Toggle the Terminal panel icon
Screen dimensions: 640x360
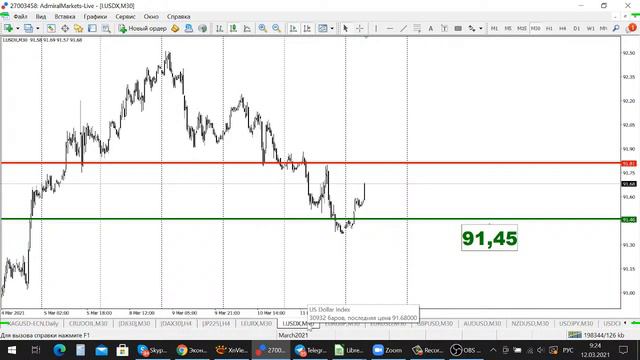click(x=92, y=28)
